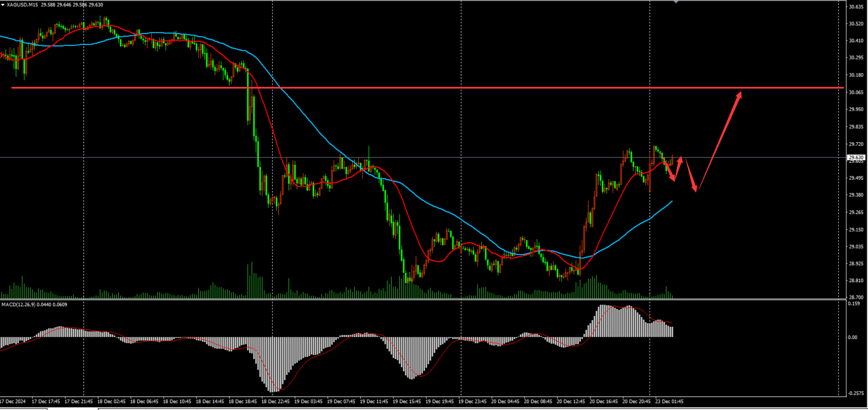This screenshot has height=410, width=868.
Task: Click the 28.925 price scale value
Action: (x=856, y=264)
